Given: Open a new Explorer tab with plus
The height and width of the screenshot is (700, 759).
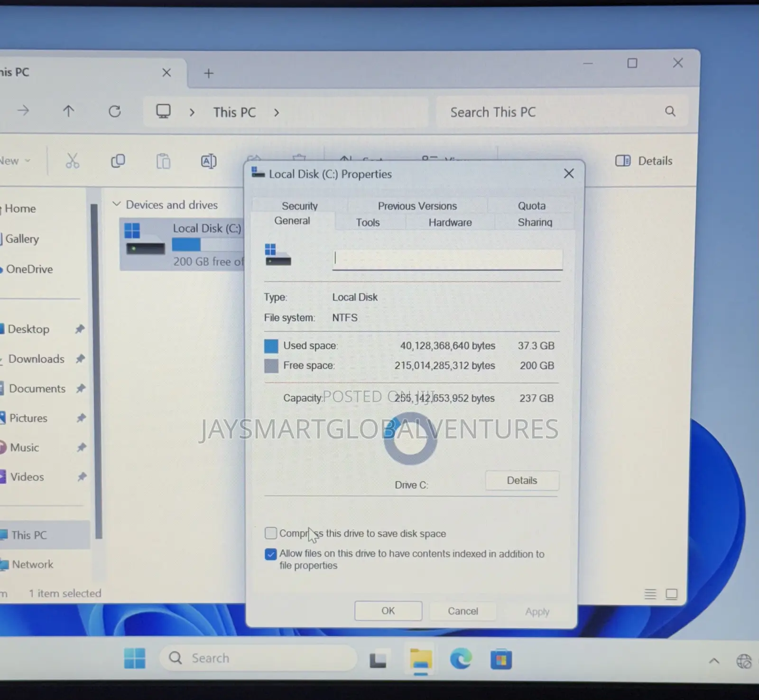Looking at the screenshot, I should point(209,73).
